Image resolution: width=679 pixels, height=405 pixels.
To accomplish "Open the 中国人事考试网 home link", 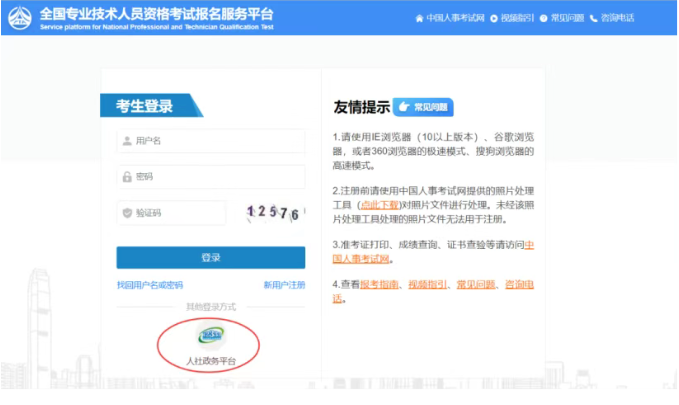I will [x=449, y=18].
